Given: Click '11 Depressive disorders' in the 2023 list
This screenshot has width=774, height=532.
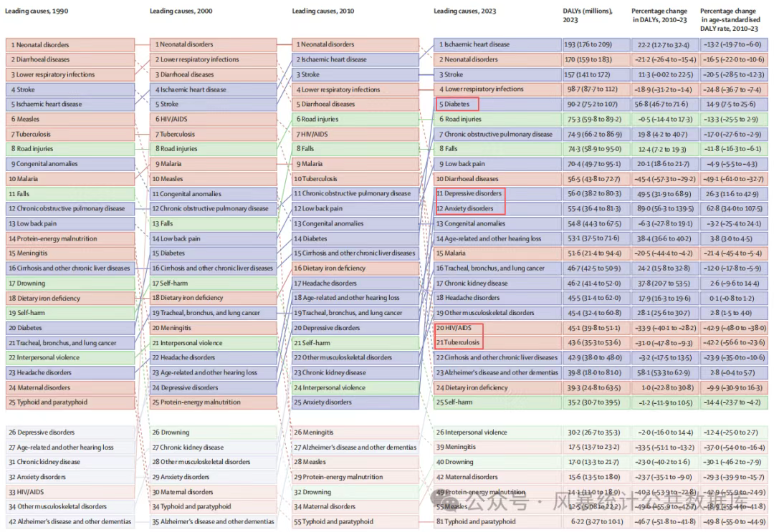Looking at the screenshot, I should tap(469, 194).
